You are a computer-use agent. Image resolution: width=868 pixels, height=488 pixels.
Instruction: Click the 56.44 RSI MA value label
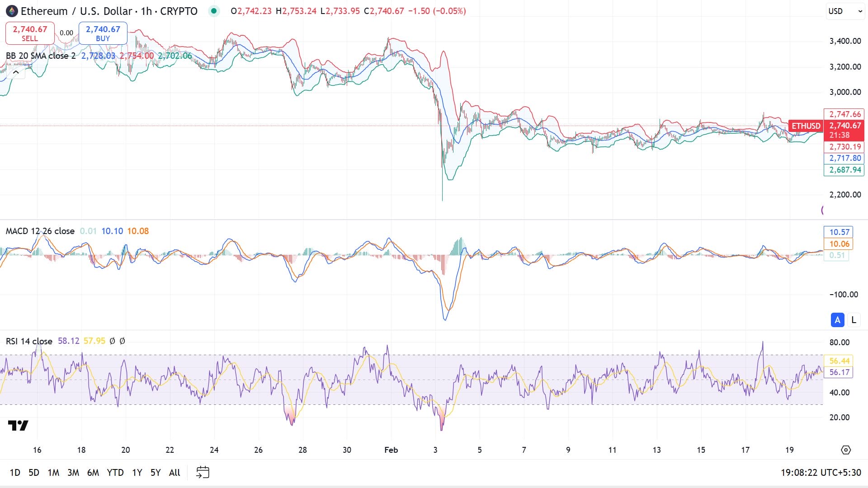(839, 361)
